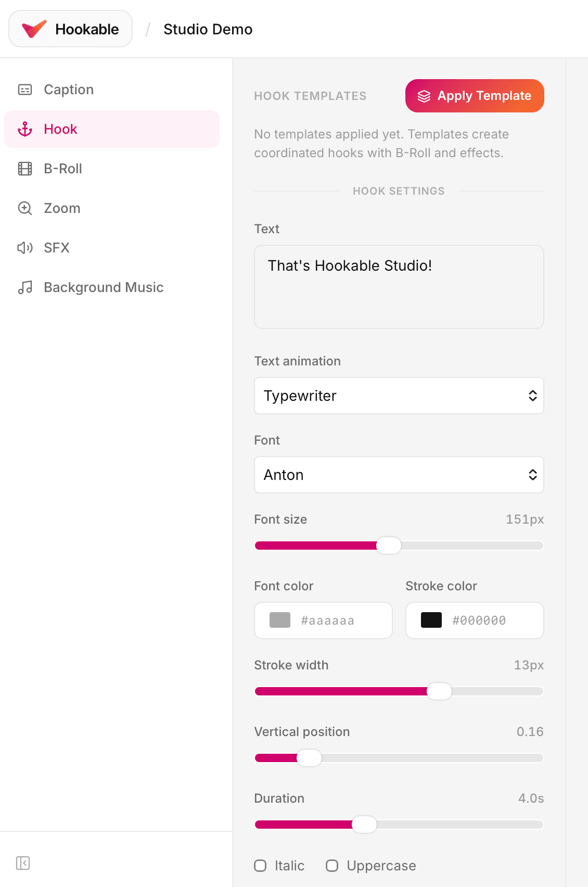The width and height of the screenshot is (588, 887).
Task: Open the grey Font color swatch
Action: [280, 620]
